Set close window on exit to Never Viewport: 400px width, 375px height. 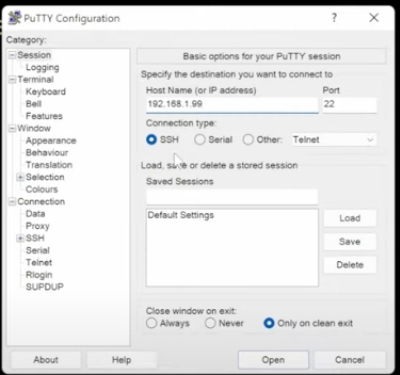(x=210, y=323)
